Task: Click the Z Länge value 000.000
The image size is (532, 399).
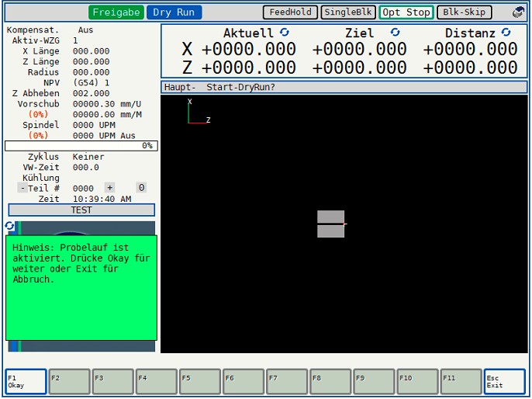Action: coord(91,61)
